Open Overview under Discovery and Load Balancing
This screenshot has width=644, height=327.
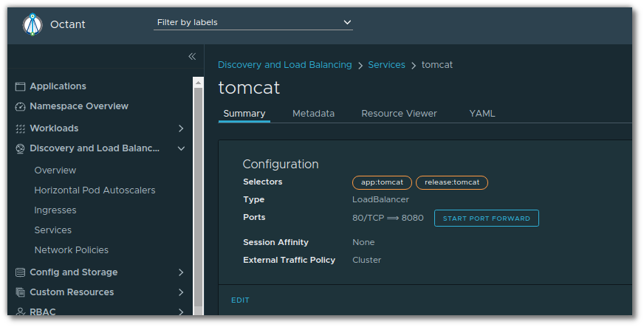[55, 171]
